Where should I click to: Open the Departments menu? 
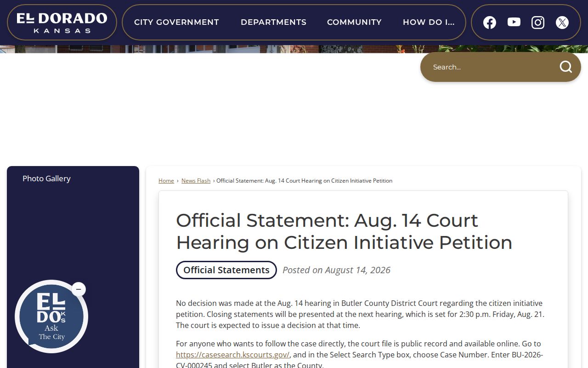pyautogui.click(x=273, y=22)
